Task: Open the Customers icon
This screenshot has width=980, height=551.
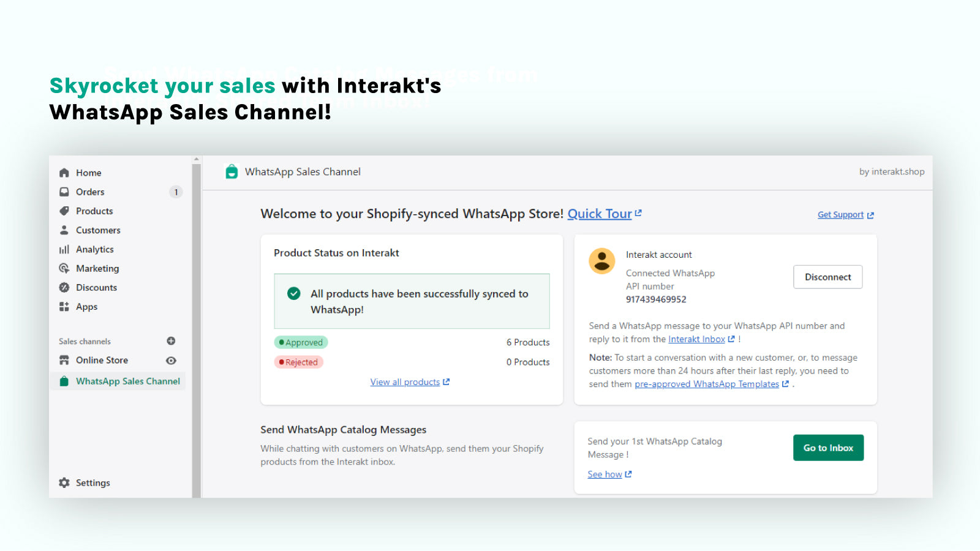Action: point(64,230)
